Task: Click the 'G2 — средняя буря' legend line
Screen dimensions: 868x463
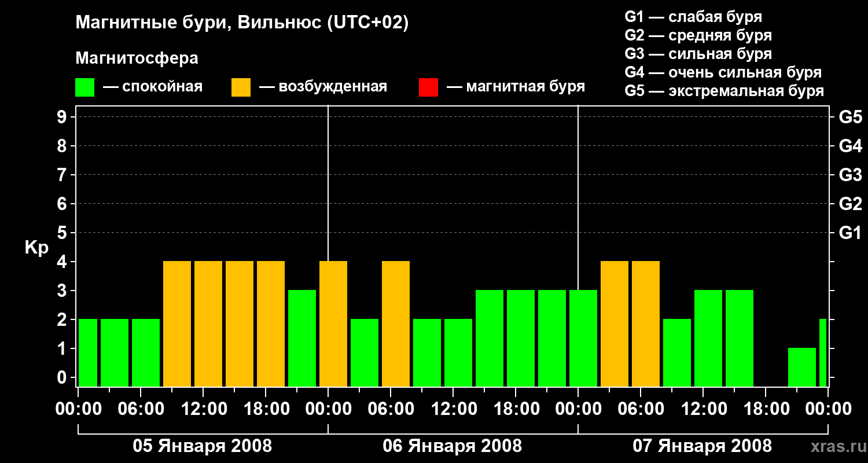Action: pos(698,35)
